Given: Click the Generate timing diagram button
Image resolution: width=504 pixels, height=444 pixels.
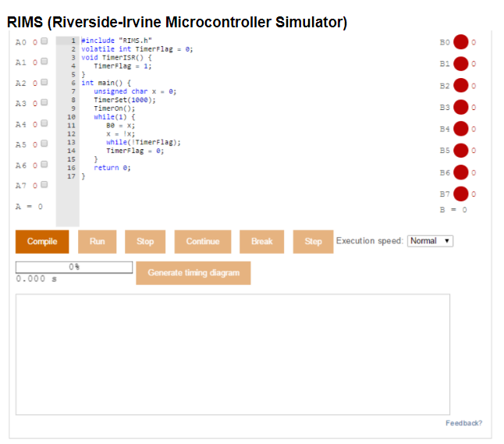Looking at the screenshot, I should pyautogui.click(x=193, y=273).
